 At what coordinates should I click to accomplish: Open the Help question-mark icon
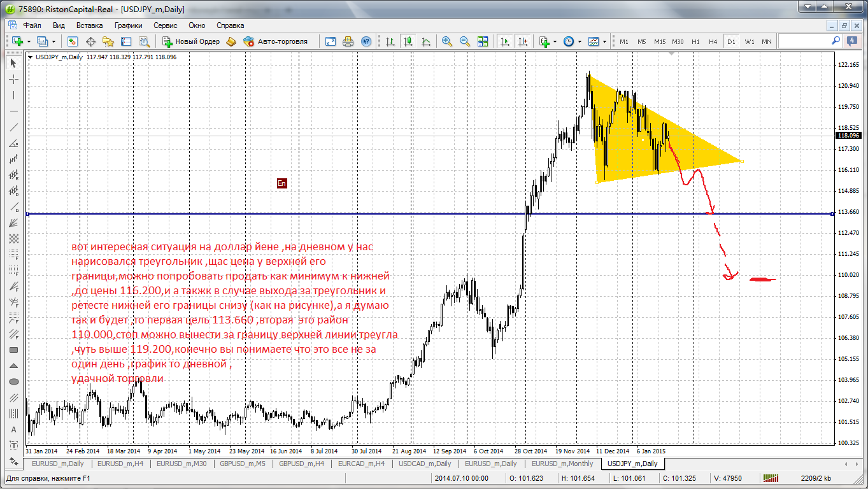(x=366, y=41)
